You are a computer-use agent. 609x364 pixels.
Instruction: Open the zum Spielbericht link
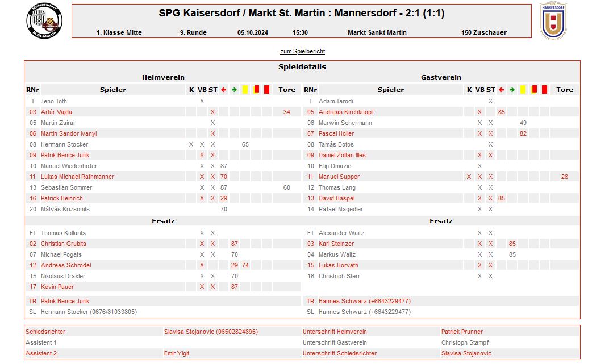(303, 51)
